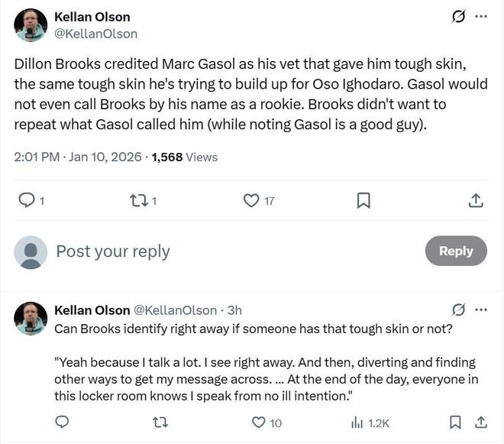Repost the main Dillon Brooks post
This screenshot has height=444, width=504.
click(138, 200)
